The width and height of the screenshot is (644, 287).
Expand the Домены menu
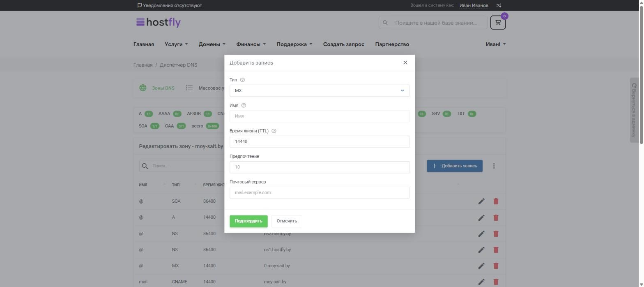point(212,44)
